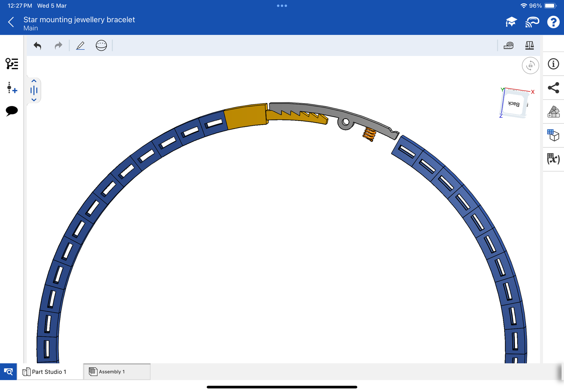This screenshot has height=392, width=564.
Task: Open the measure tool icon
Action: pos(508,46)
